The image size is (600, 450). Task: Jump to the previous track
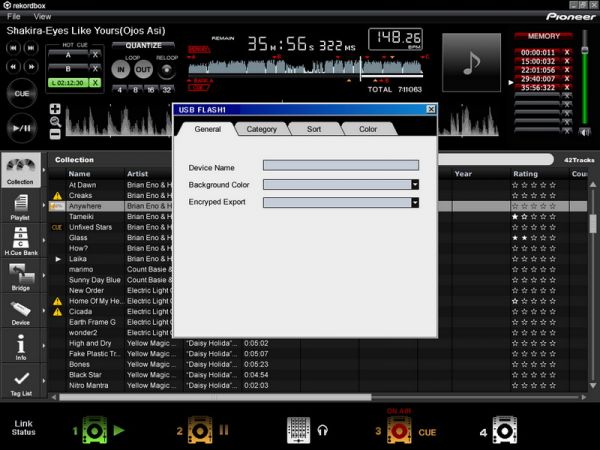pyautogui.click(x=13, y=48)
